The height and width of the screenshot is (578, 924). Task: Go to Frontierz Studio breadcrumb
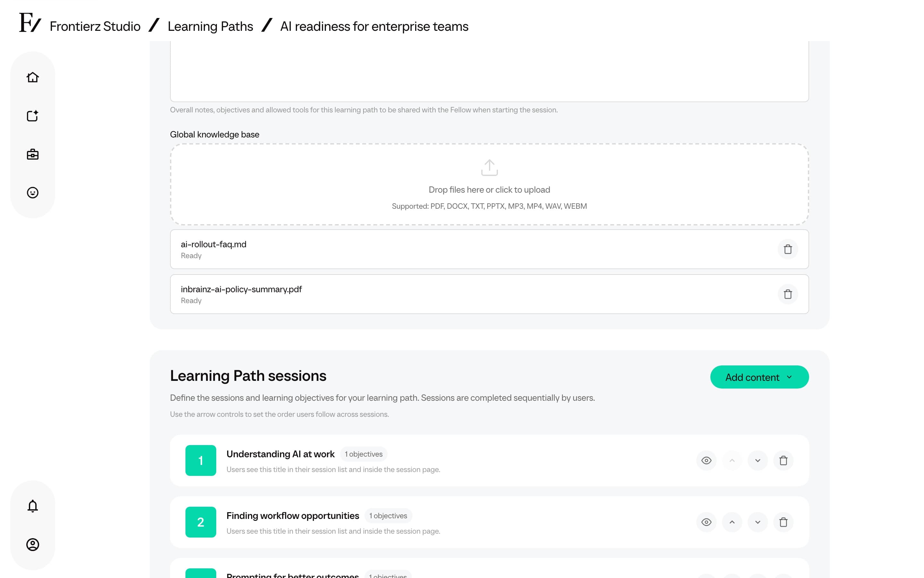(x=95, y=26)
